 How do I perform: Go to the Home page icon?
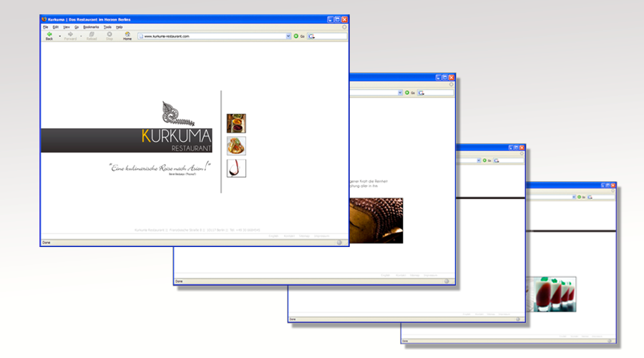click(127, 35)
